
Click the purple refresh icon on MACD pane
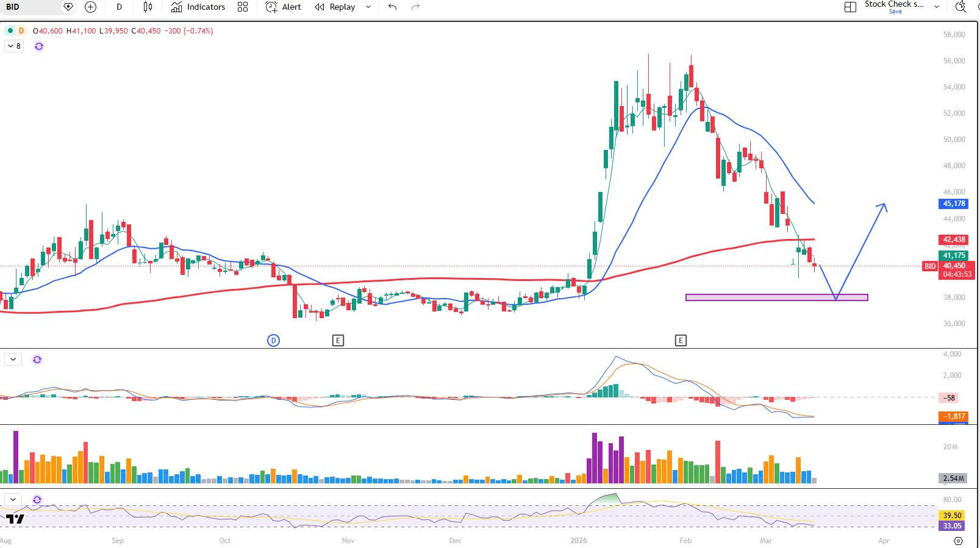click(37, 360)
